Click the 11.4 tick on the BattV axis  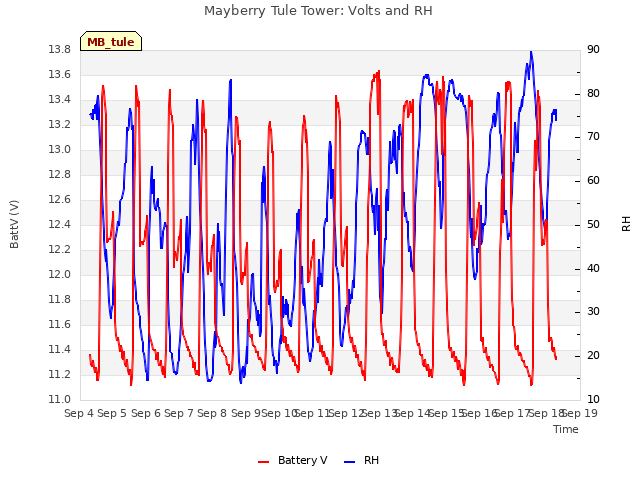60,349
